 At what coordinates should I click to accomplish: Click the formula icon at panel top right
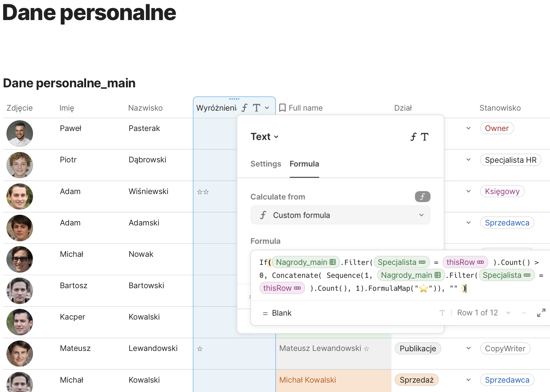click(x=413, y=137)
